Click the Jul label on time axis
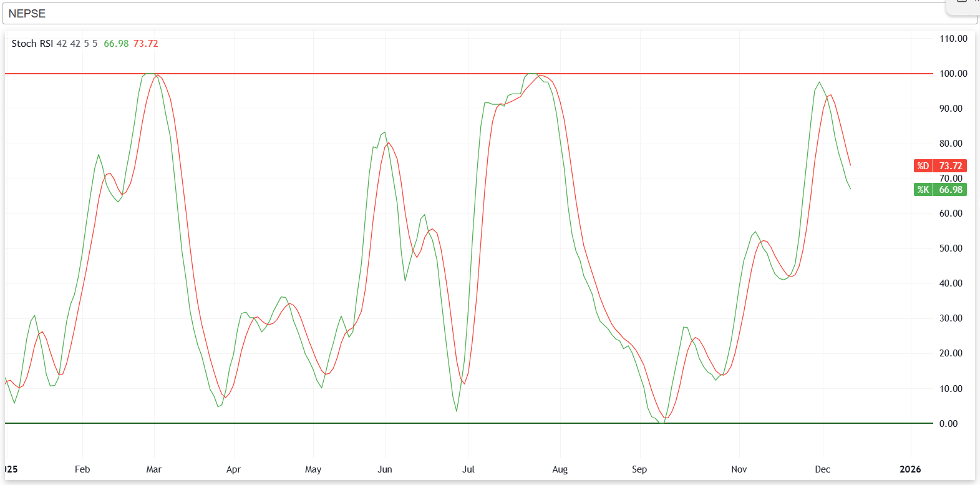 pyautogui.click(x=468, y=469)
